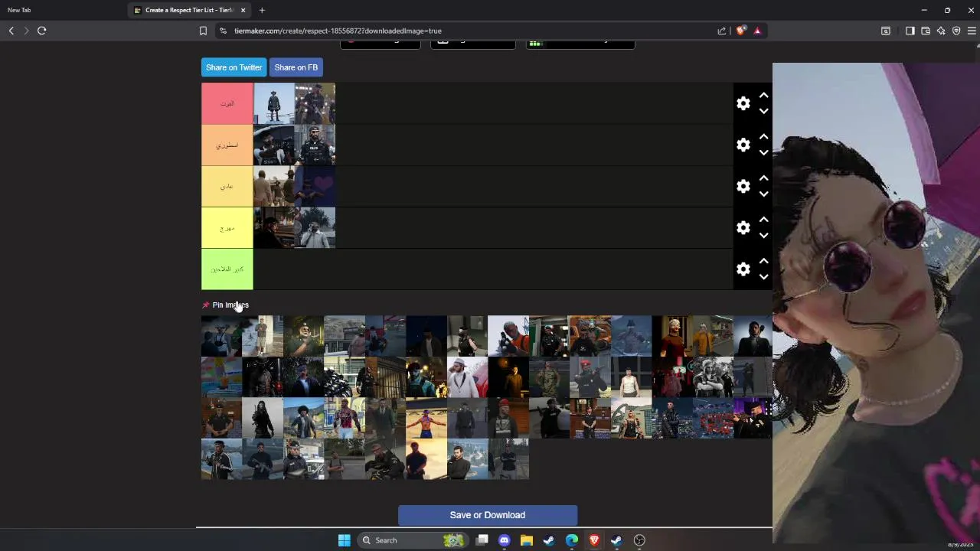The width and height of the screenshot is (980, 551).
Task: Close the Respect Tier List tab
Action: (243, 10)
